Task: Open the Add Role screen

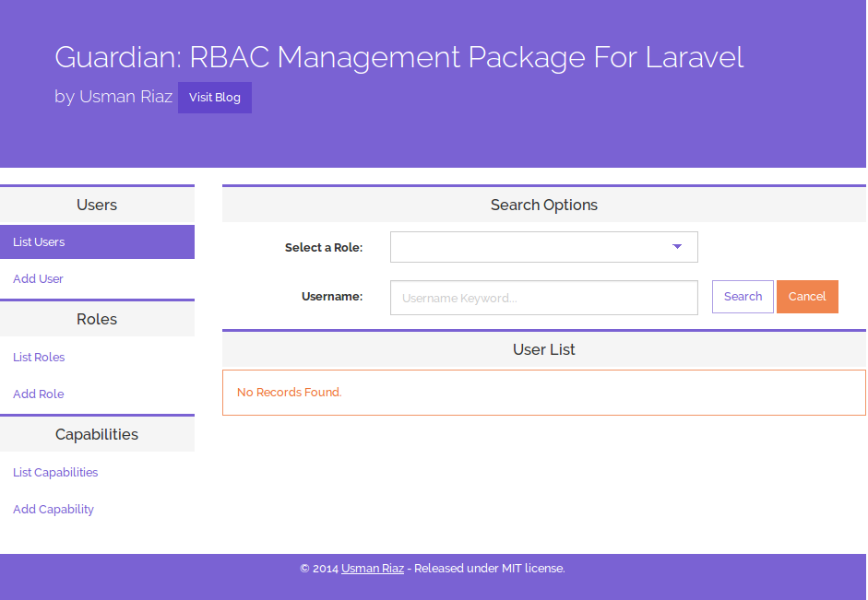Action: (38, 394)
